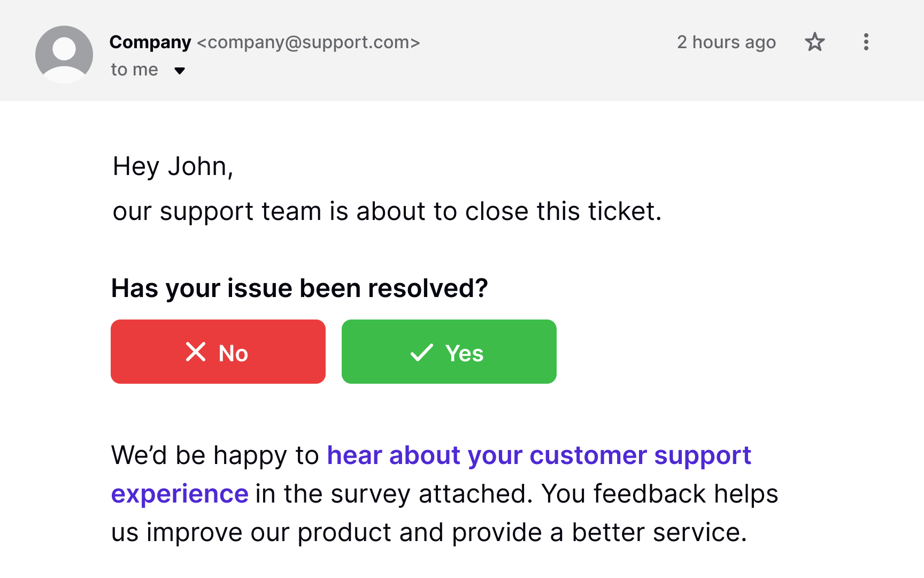This screenshot has width=924, height=578.
Task: Follow the purple "experience" link
Action: click(180, 494)
